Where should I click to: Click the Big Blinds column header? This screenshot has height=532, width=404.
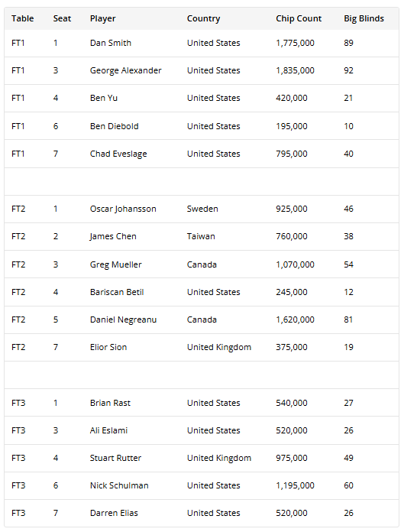(x=364, y=18)
